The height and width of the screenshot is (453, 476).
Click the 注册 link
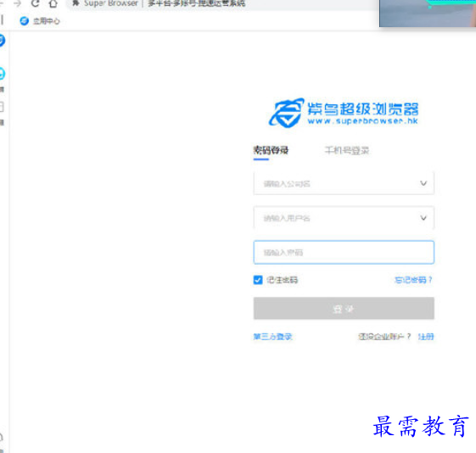pyautogui.click(x=426, y=337)
